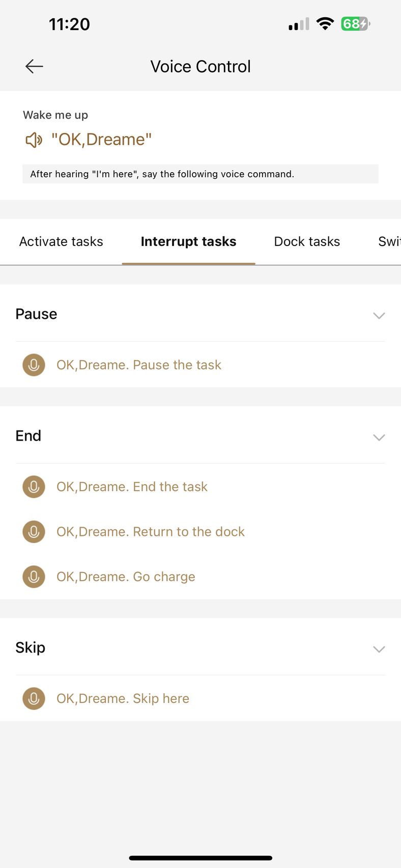Tap "OK,Dreame. Pause the task" command text
The image size is (401, 868).
[x=139, y=365]
